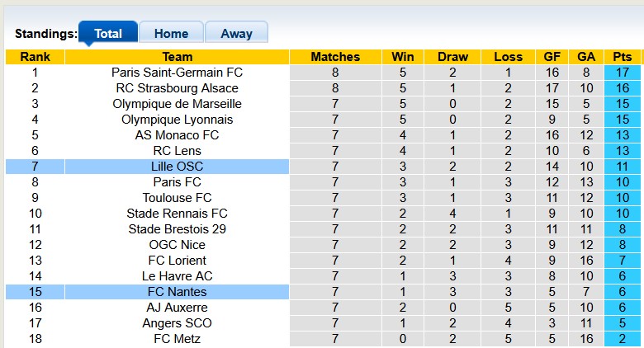Click the Rank column header
Image resolution: width=644 pixels, height=348 pixels.
(35, 57)
